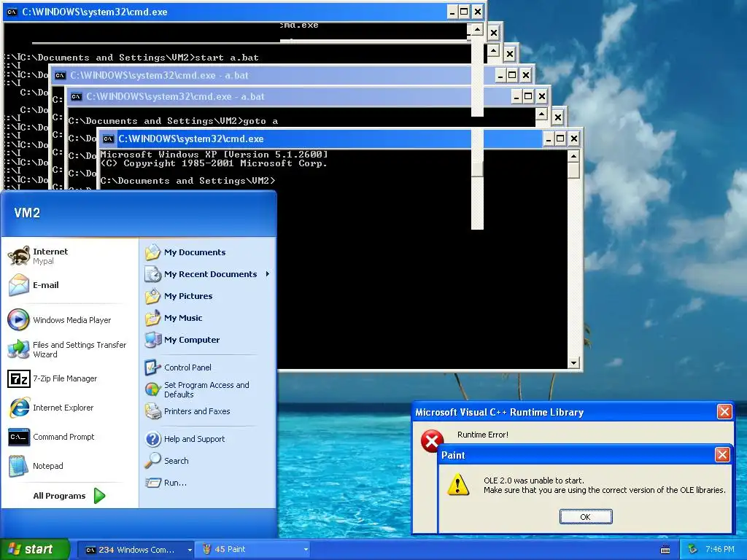The height and width of the screenshot is (560, 747).
Task: Focus the front command prompt input line
Action: pos(187,181)
